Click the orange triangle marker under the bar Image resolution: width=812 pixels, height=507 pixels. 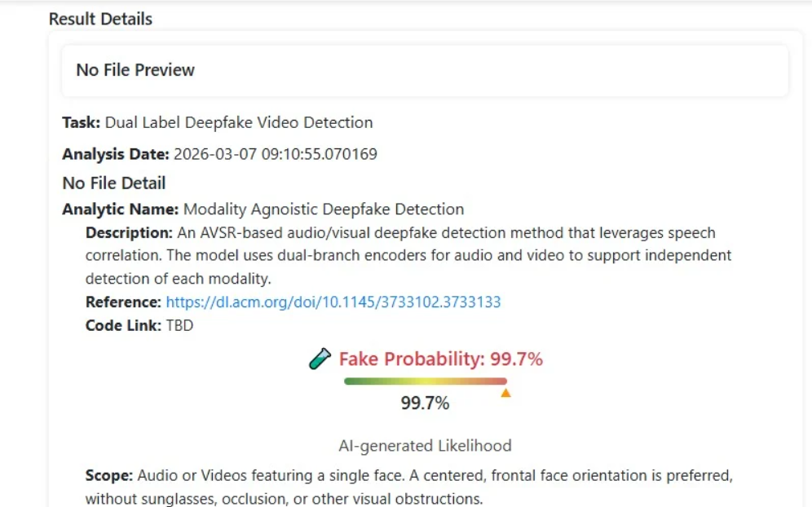click(x=505, y=393)
